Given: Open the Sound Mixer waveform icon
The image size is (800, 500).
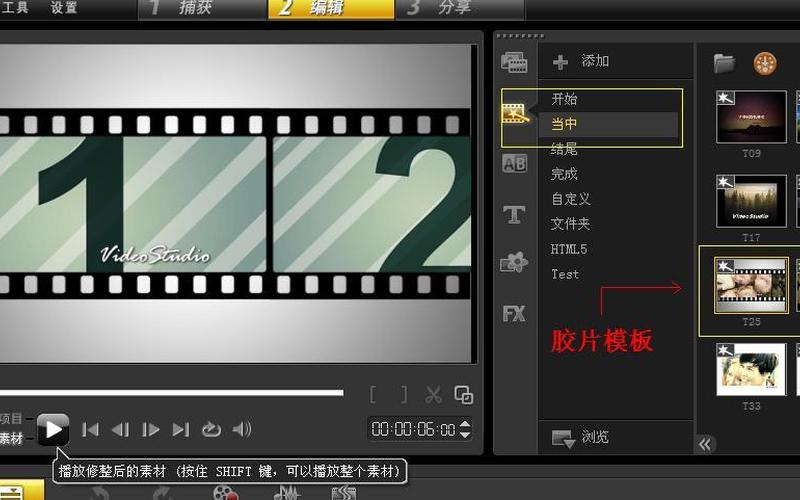Looking at the screenshot, I should tap(287, 494).
